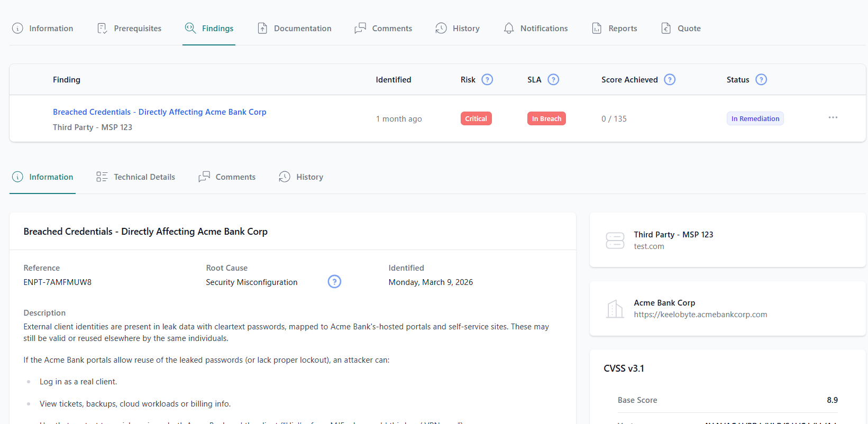Image resolution: width=868 pixels, height=424 pixels.
Task: Click the SLA column help icon
Action: 553,80
